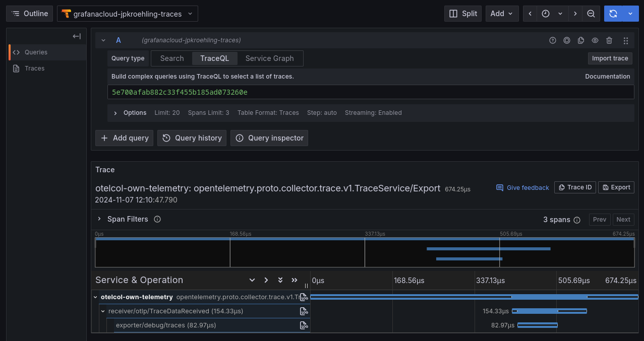
Task: Open the help tooltip for query A
Action: click(553, 40)
